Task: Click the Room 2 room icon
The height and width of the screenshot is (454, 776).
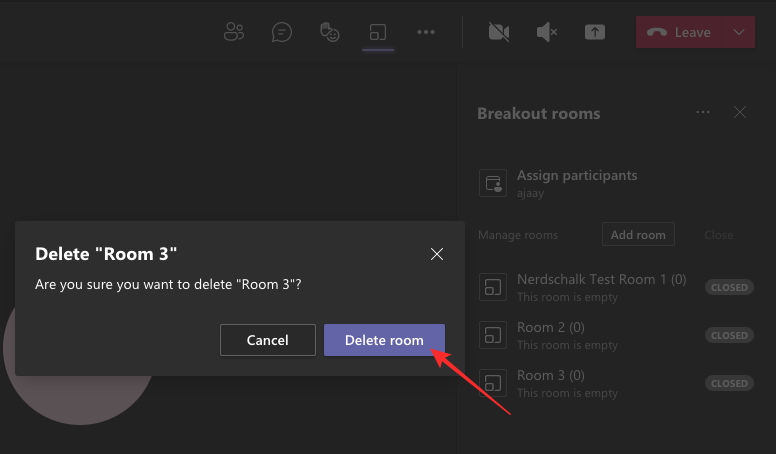Action: (x=492, y=335)
